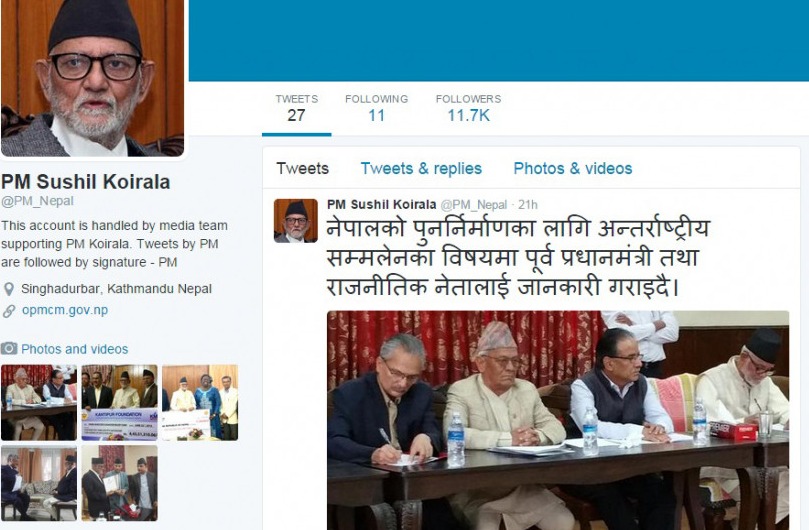View the Following count of 11

click(x=377, y=108)
